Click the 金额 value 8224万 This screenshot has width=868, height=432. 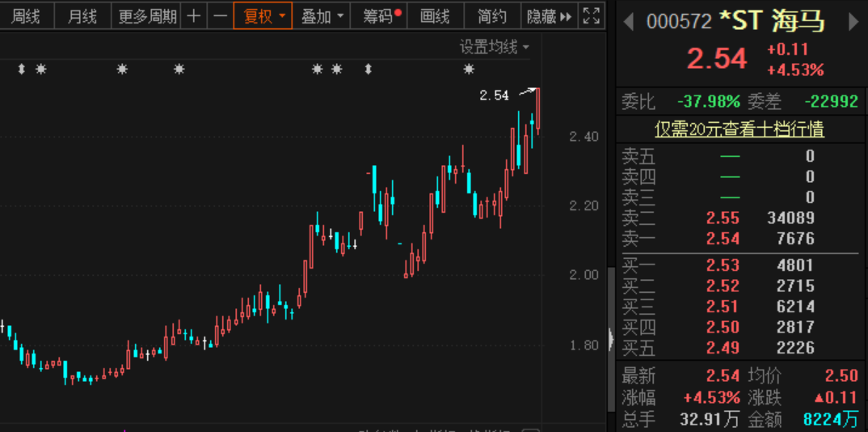[x=831, y=419]
